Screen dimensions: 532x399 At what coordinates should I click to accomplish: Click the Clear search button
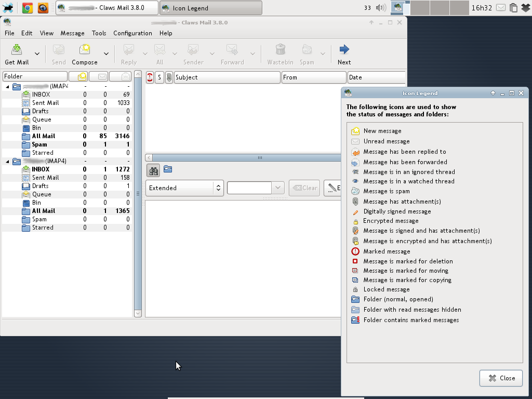(x=304, y=188)
